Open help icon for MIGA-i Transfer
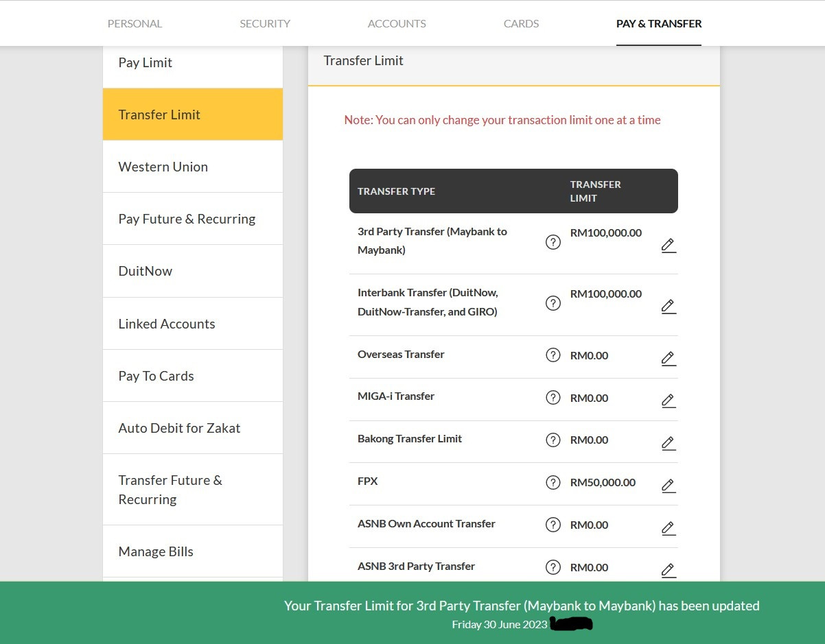This screenshot has height=644, width=825. pos(553,397)
